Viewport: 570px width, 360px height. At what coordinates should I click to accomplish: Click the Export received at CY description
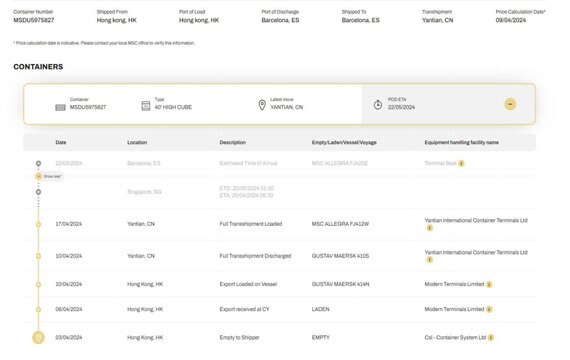click(x=244, y=309)
